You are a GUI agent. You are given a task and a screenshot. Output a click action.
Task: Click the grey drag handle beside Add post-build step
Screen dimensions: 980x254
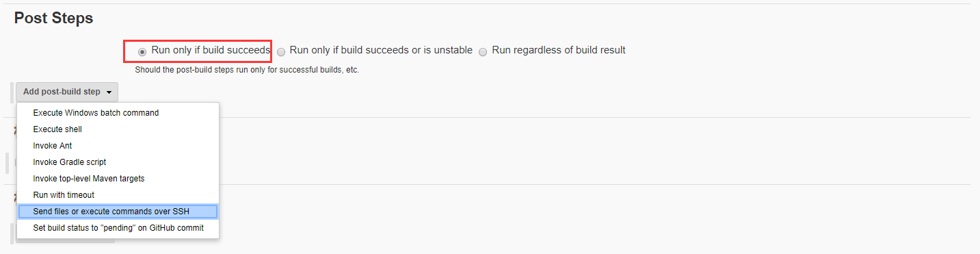click(x=12, y=92)
